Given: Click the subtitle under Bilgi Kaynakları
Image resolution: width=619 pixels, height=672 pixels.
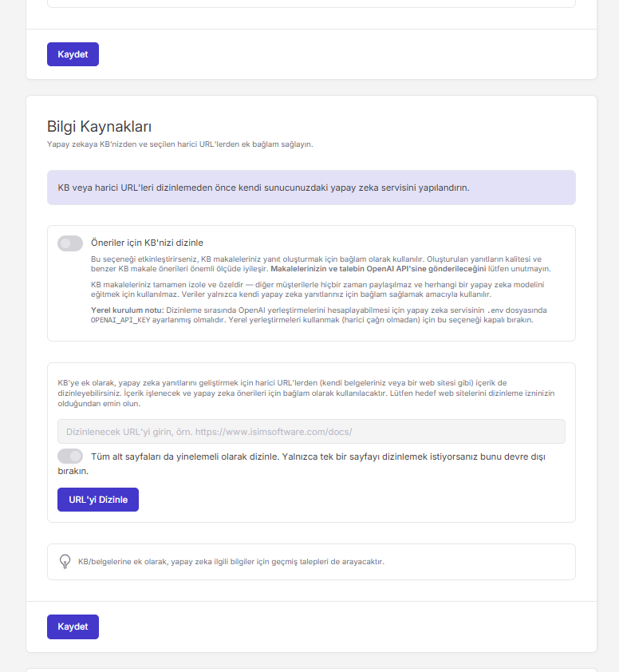Looking at the screenshot, I should [180, 144].
